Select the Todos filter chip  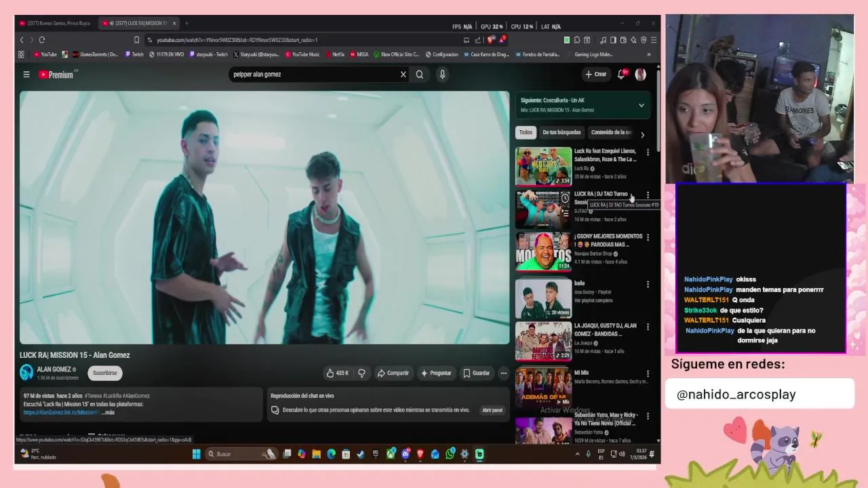[x=526, y=132]
